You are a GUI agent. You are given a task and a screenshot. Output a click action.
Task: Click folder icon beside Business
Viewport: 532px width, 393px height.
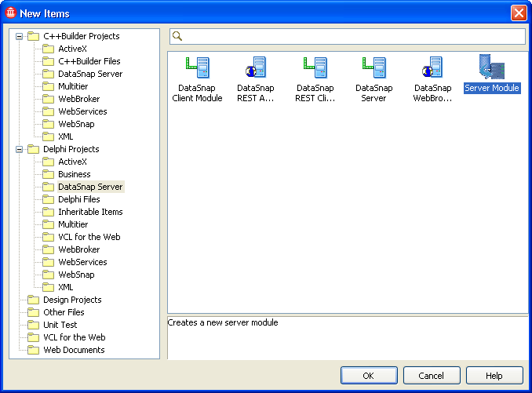point(48,174)
